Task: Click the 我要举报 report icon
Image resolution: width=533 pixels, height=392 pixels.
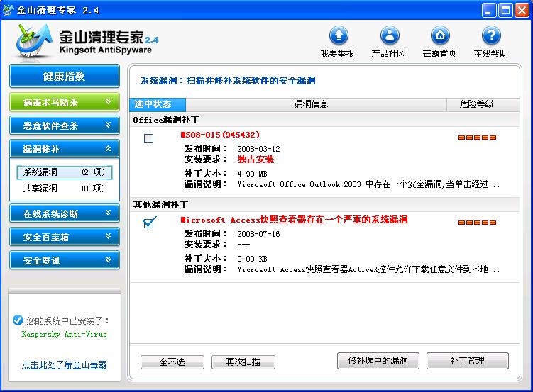Action: tap(339, 35)
